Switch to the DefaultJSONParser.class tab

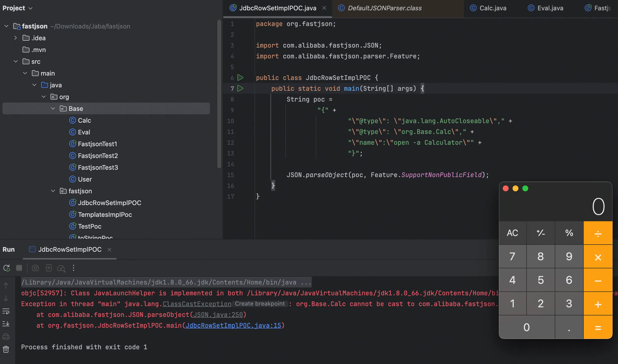[384, 8]
